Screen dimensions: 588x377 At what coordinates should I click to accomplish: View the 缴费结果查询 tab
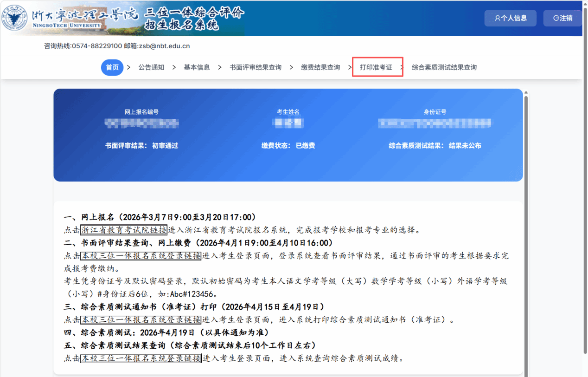coord(320,67)
